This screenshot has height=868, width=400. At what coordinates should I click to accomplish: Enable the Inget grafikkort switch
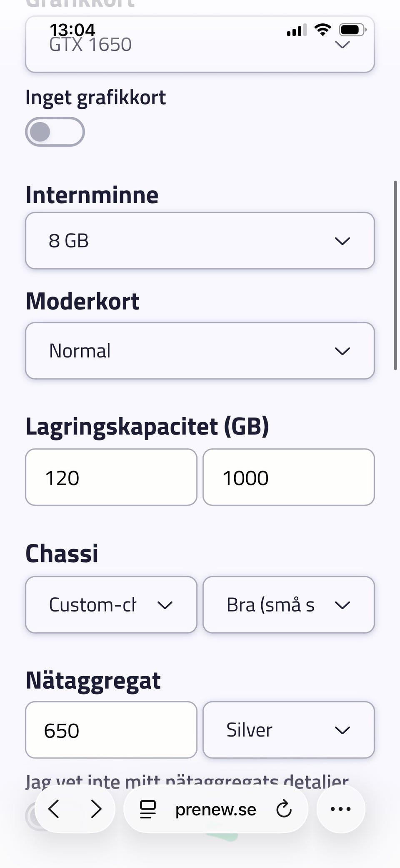pos(55,132)
